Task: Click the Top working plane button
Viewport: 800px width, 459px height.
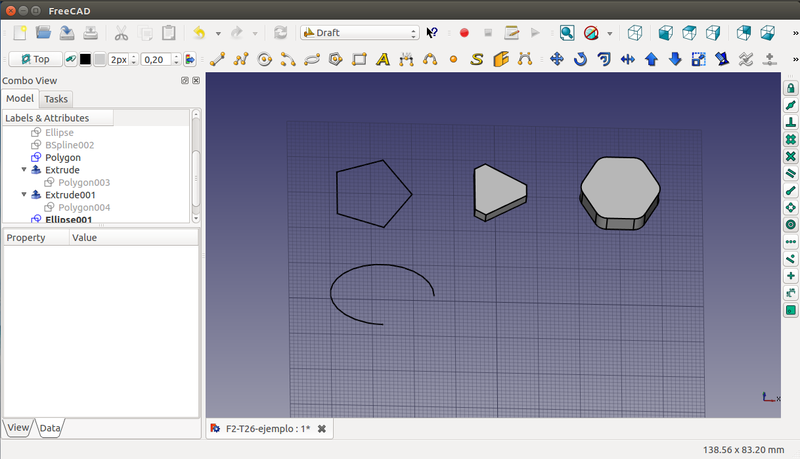Action: pos(36,59)
